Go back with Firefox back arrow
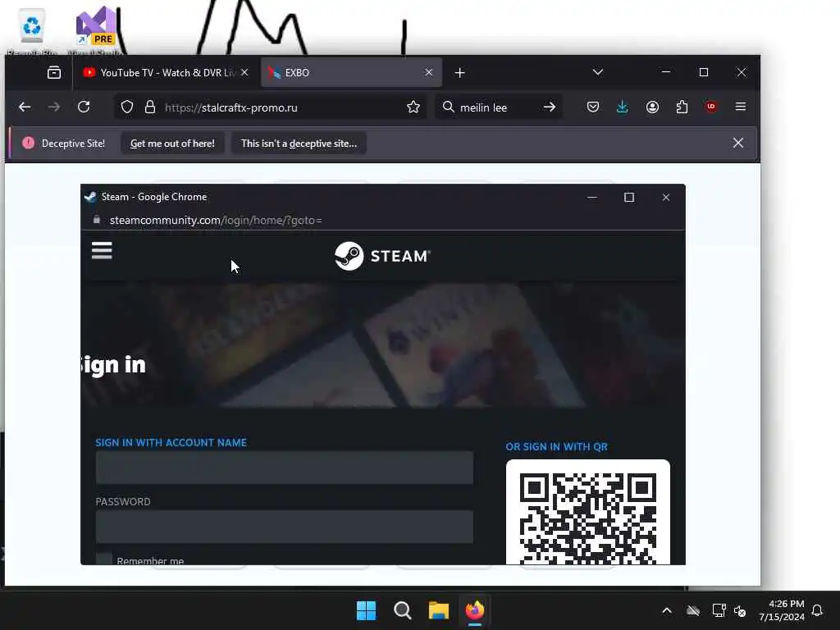The width and height of the screenshot is (840, 630). pyautogui.click(x=24, y=107)
